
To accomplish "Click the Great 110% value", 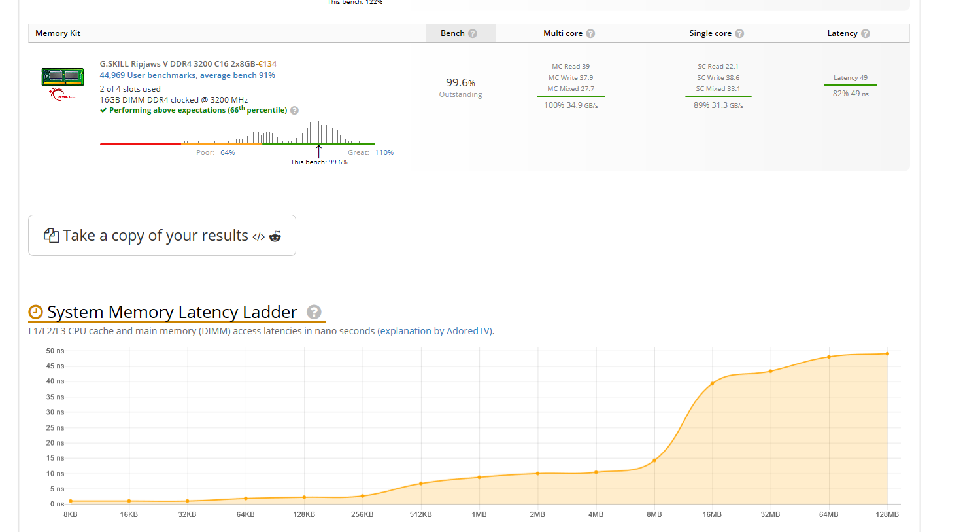I will [384, 152].
